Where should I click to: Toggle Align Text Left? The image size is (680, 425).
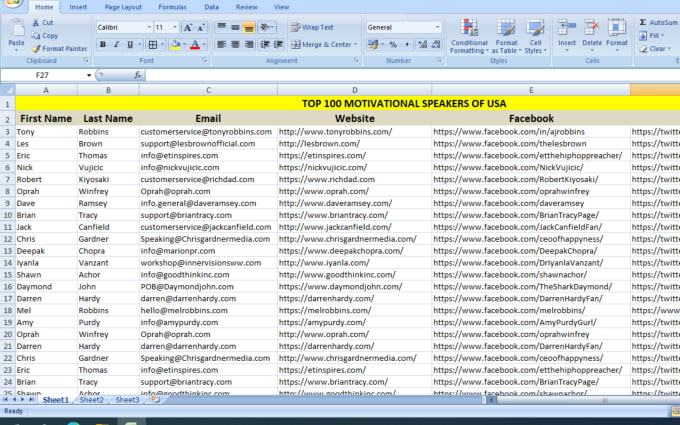pyautogui.click(x=222, y=44)
